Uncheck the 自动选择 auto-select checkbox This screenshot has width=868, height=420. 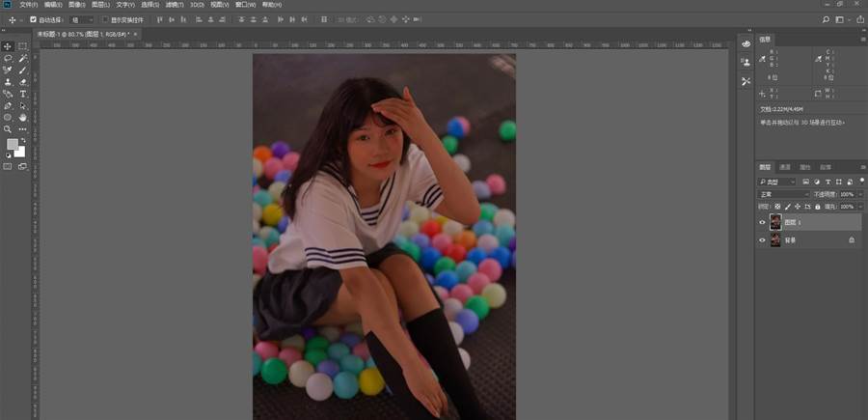coord(34,19)
